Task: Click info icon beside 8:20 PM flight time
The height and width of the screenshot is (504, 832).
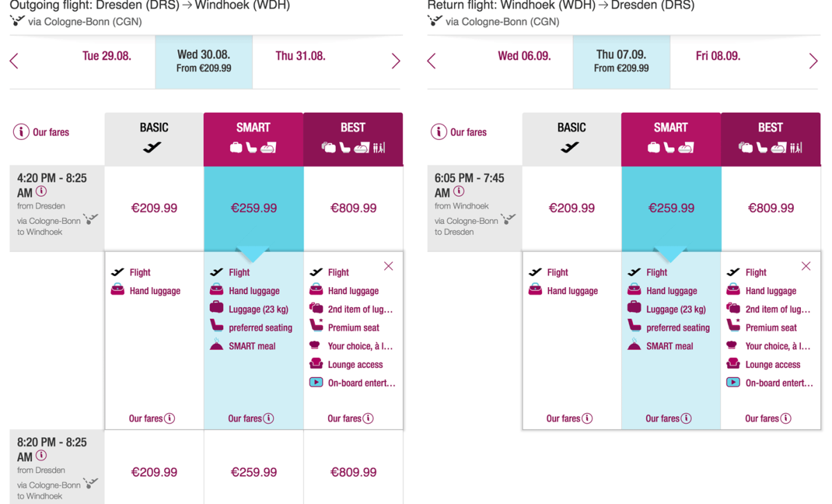Action: [x=42, y=456]
